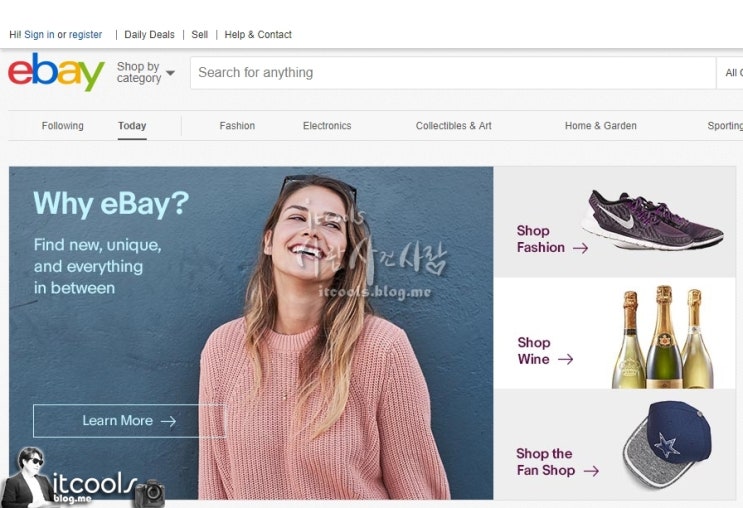Click the arrow inside Learn More button
Screen dimensions: 743x508
[168, 421]
